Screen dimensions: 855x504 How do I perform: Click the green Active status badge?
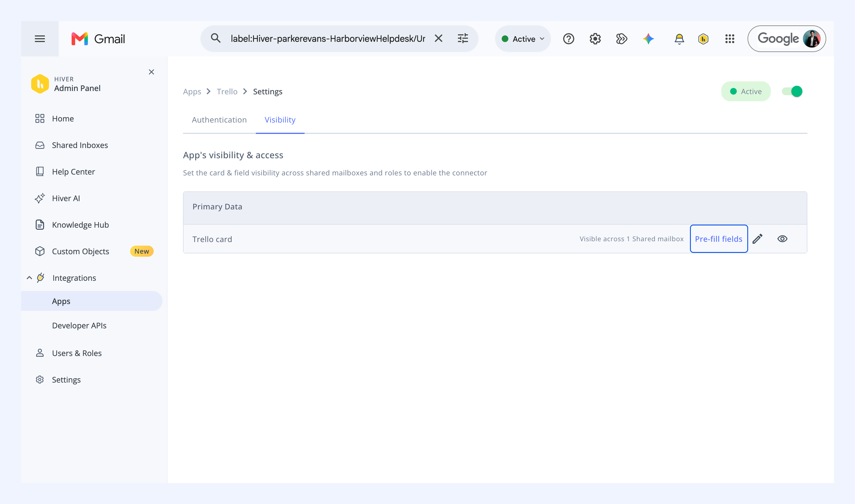click(746, 91)
